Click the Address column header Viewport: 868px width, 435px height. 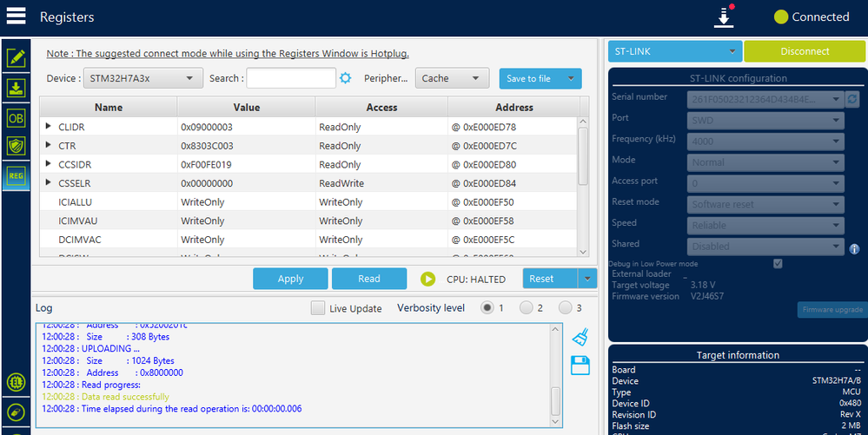pyautogui.click(x=514, y=108)
